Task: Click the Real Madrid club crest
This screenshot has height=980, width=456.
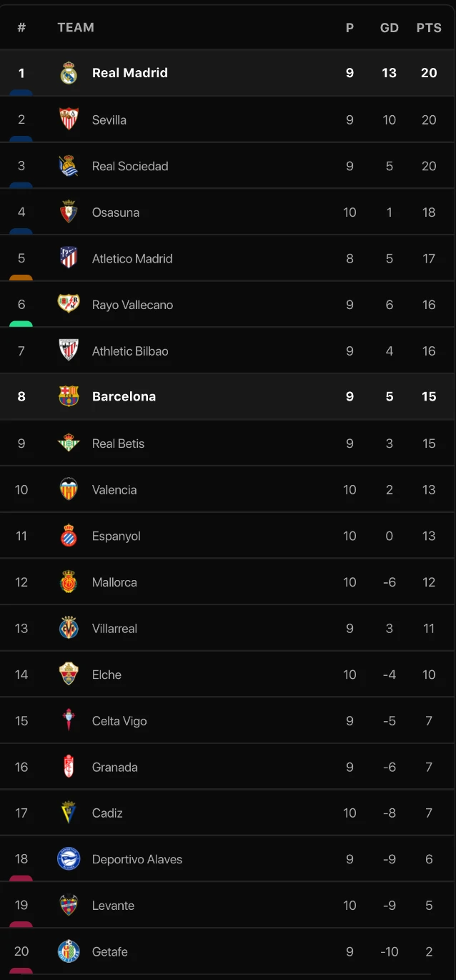Action: click(69, 73)
